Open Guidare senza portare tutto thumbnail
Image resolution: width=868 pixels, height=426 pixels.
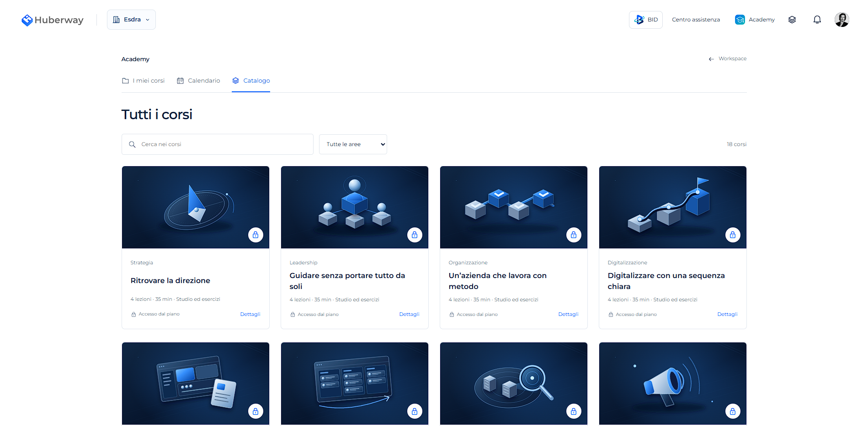point(355,207)
